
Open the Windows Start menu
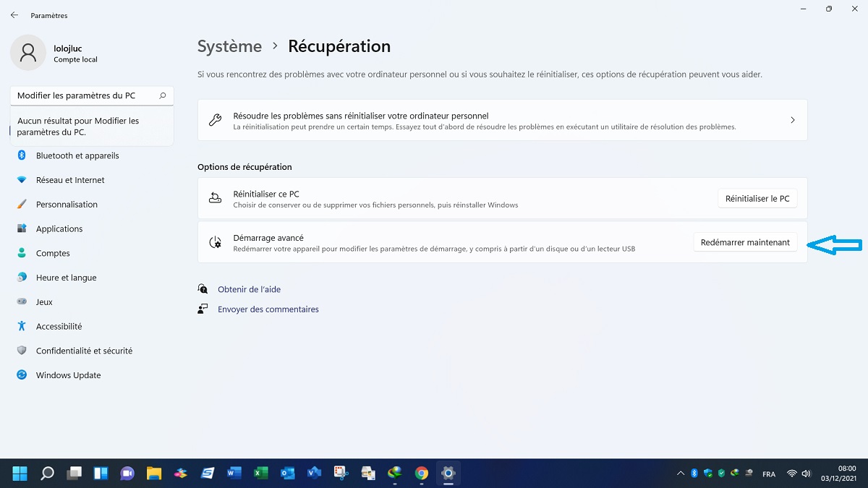coord(20,474)
